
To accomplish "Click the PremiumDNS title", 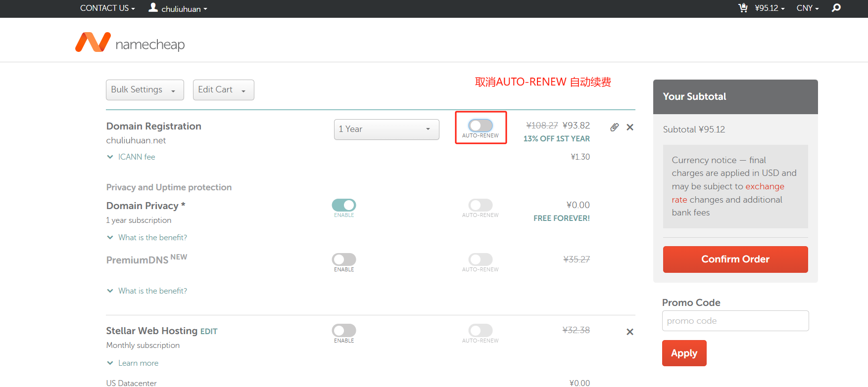I will [137, 260].
